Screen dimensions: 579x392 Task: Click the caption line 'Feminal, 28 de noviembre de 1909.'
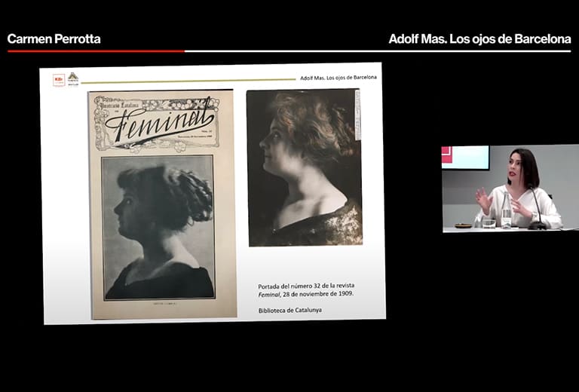[306, 294]
